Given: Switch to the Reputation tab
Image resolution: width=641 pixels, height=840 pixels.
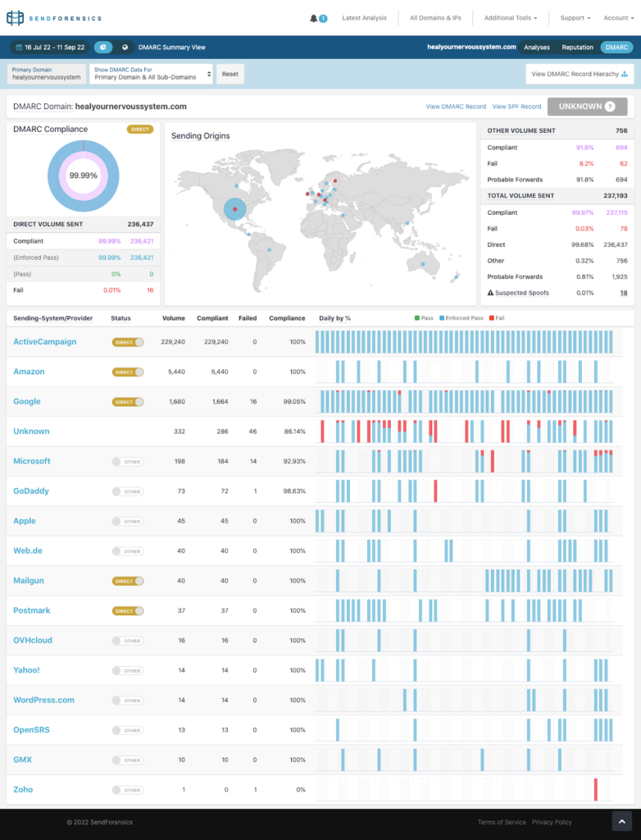Looking at the screenshot, I should pos(577,47).
